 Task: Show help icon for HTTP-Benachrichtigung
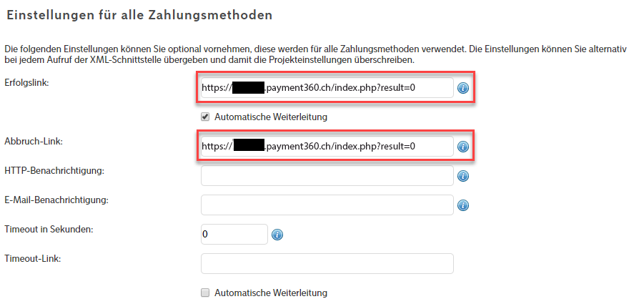(x=462, y=176)
